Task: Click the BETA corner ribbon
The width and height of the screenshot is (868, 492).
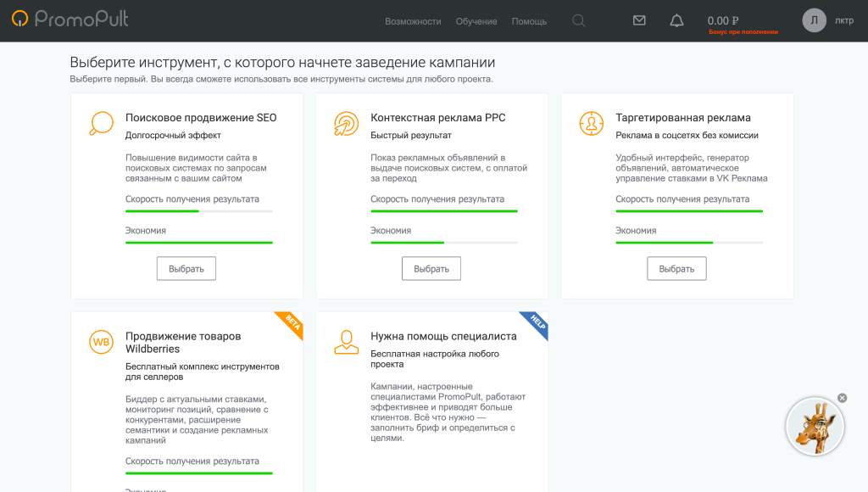Action: (290, 325)
